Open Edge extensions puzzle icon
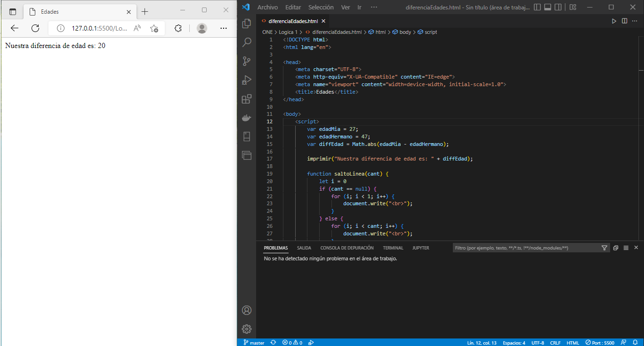The height and width of the screenshot is (346, 644). [x=178, y=28]
